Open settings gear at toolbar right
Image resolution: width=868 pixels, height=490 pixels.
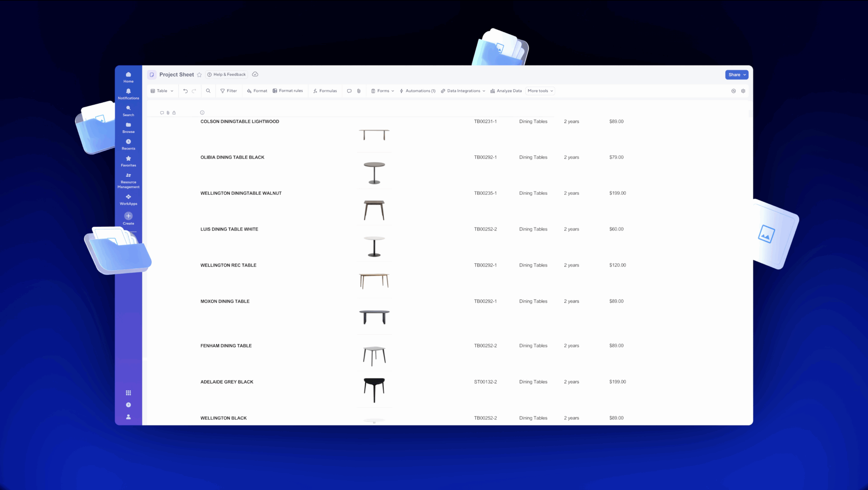(743, 91)
